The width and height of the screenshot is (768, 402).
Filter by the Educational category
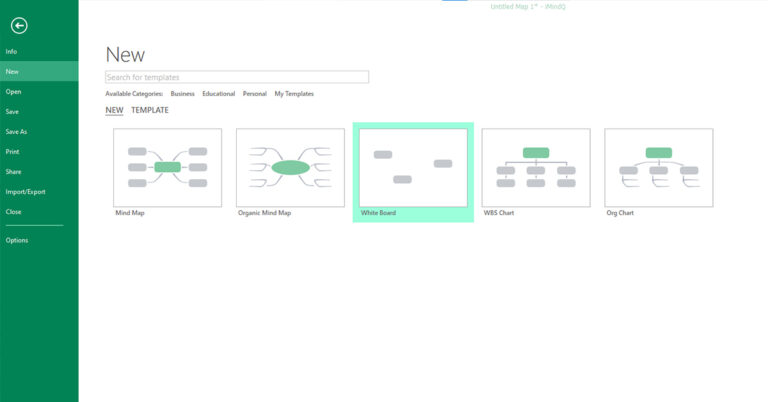pos(218,94)
